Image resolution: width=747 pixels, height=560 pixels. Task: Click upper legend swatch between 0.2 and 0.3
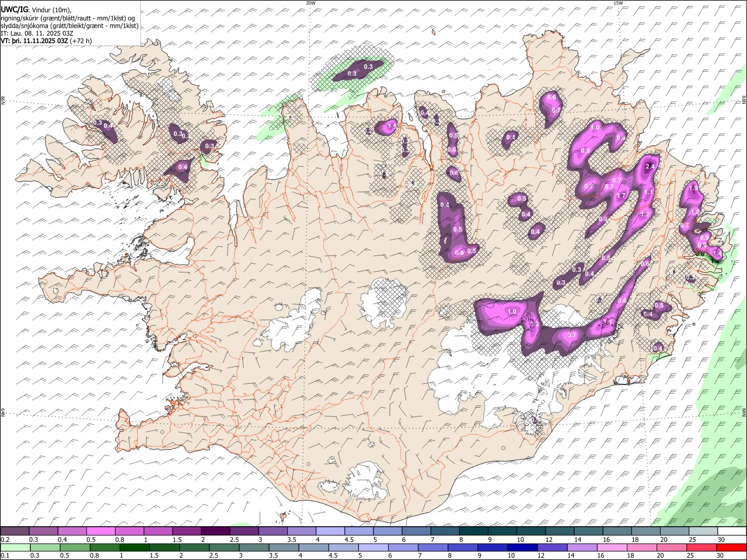[x=15, y=531]
